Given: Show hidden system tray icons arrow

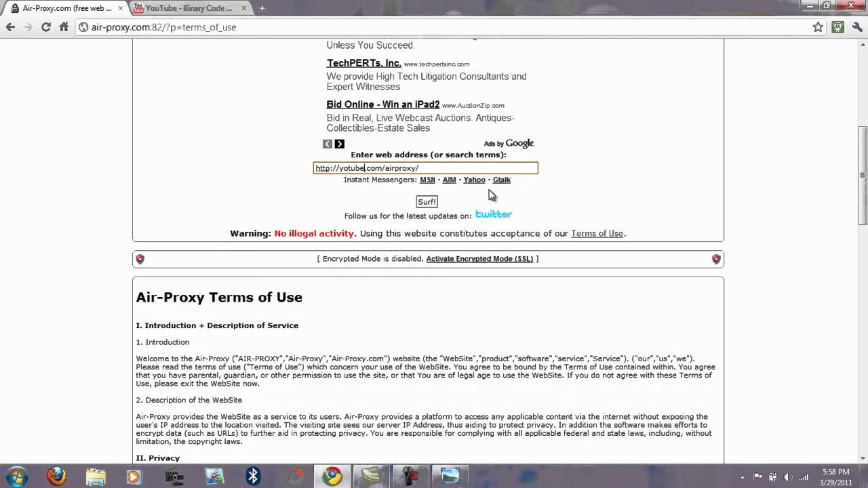Looking at the screenshot, I should pos(743,477).
